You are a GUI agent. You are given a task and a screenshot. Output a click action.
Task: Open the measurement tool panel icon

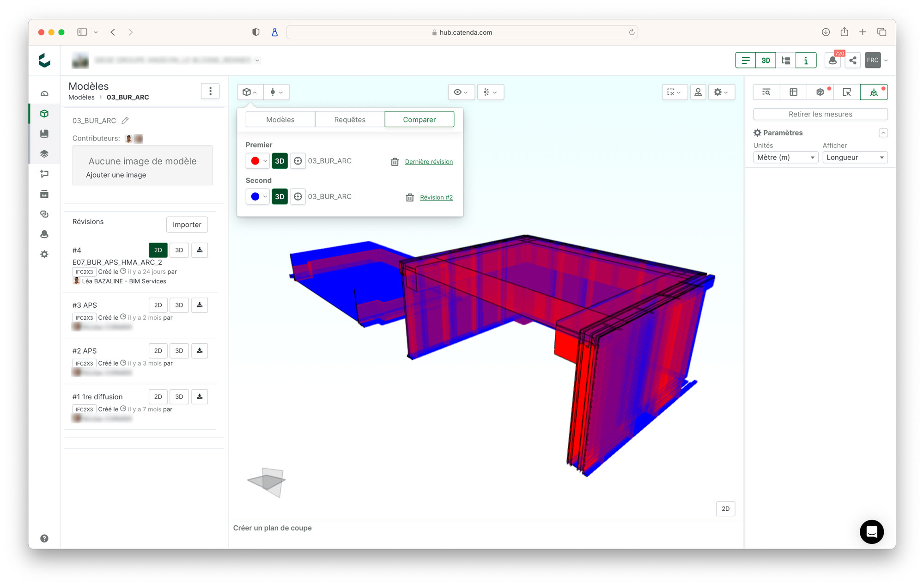tap(873, 92)
